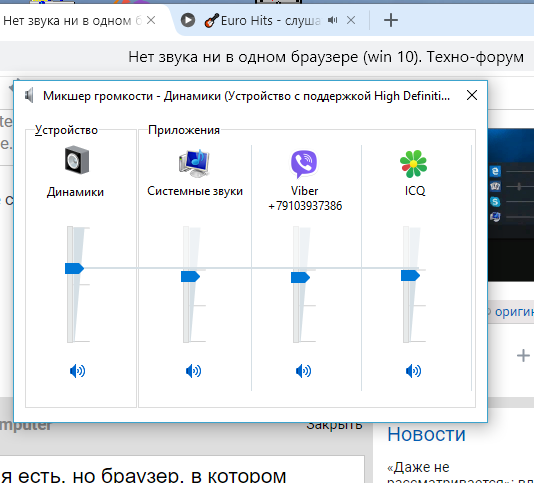Click the ICQ flower icon
This screenshot has width=534, height=483.
click(413, 164)
